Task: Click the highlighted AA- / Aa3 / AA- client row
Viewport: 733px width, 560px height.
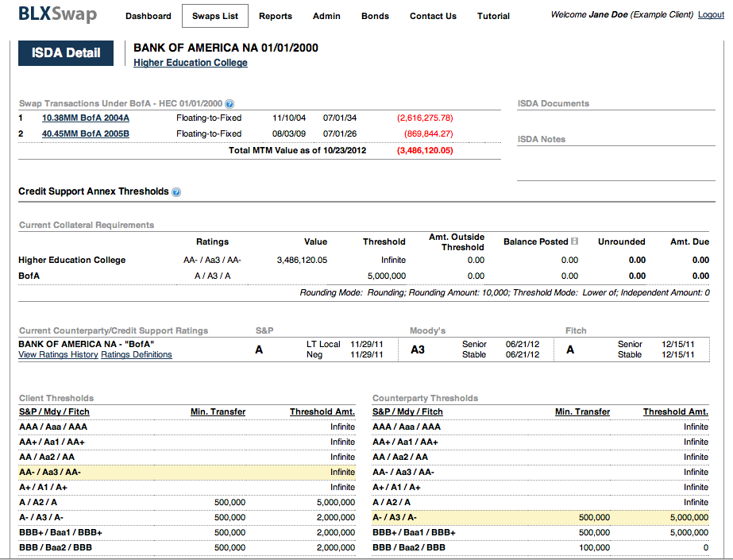Action: click(x=187, y=472)
